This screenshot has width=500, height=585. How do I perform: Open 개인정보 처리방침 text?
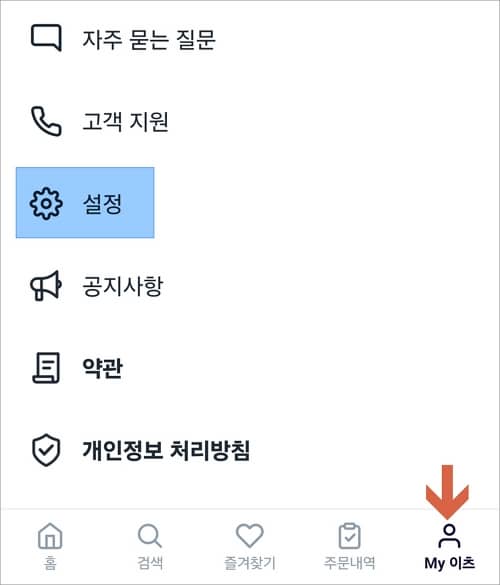[166, 450]
